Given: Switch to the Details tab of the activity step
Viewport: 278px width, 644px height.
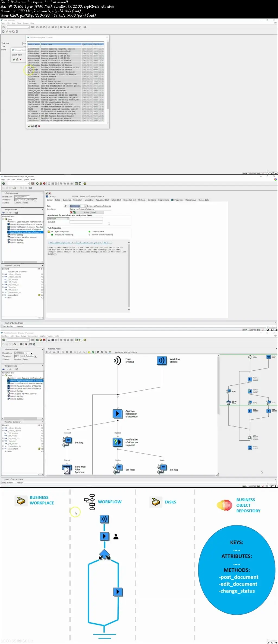Looking at the screenshot, I should point(58,200).
